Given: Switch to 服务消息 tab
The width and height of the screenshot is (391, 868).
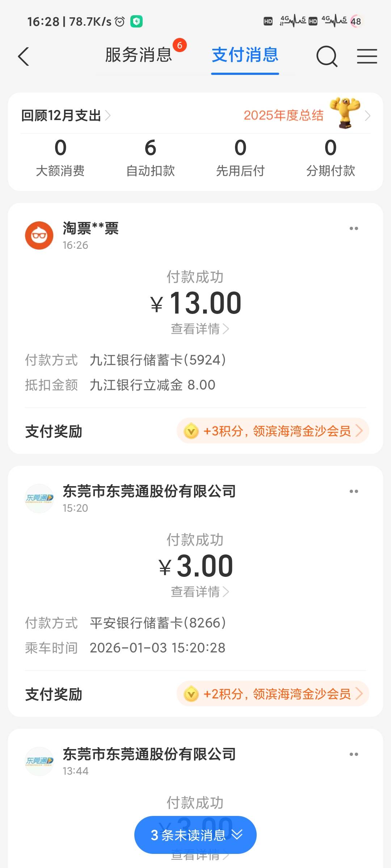Looking at the screenshot, I should [139, 55].
